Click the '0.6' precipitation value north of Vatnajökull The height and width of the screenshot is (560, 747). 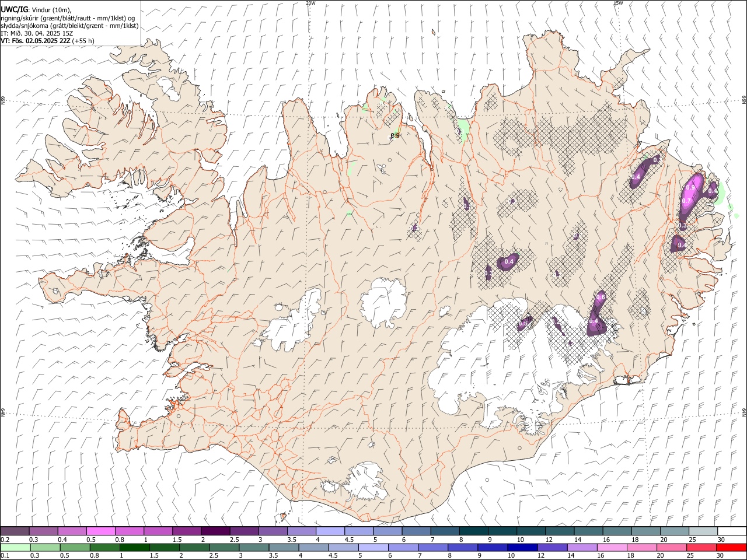(601, 298)
